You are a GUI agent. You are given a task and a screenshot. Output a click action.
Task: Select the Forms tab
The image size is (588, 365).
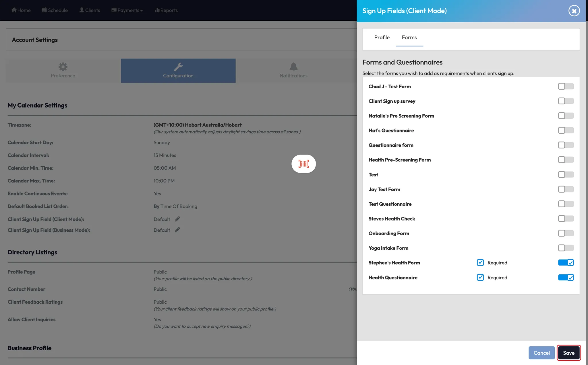409,38
